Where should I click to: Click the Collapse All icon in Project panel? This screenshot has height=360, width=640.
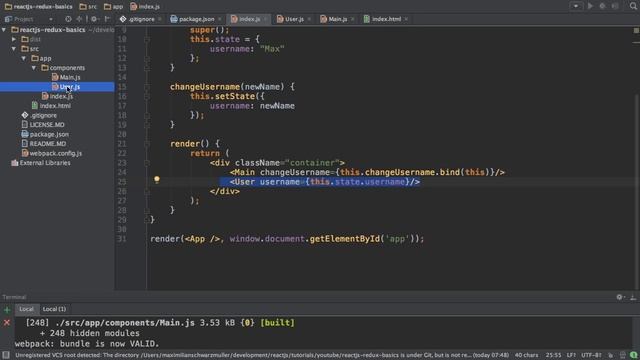(x=79, y=19)
